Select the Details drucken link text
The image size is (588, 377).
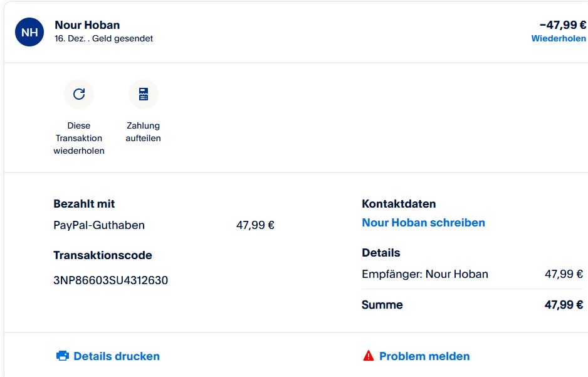pos(116,356)
